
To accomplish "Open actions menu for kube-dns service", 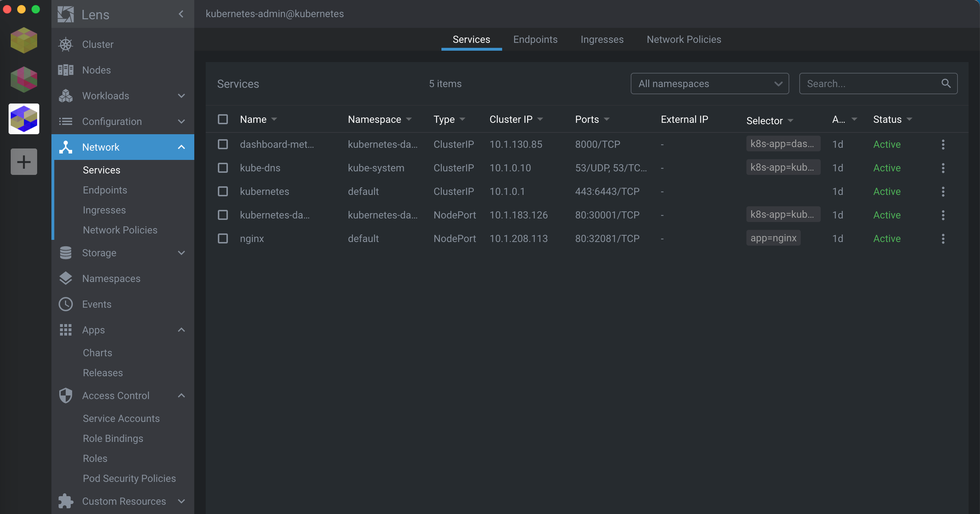I will (x=943, y=168).
